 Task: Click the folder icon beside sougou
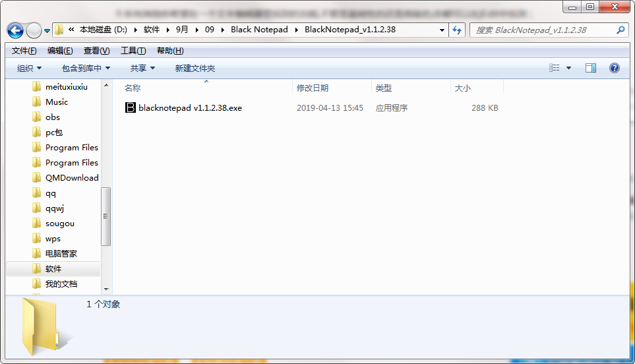36,223
